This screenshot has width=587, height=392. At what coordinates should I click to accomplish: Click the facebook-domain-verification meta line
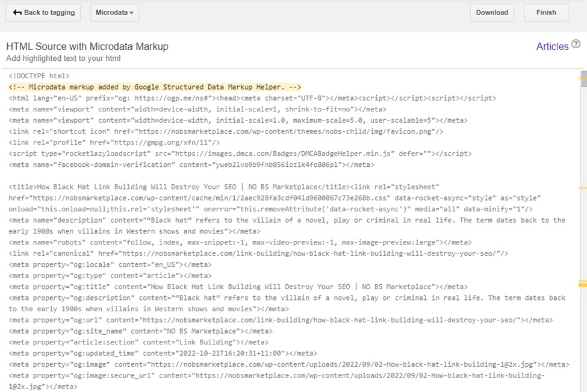point(191,164)
